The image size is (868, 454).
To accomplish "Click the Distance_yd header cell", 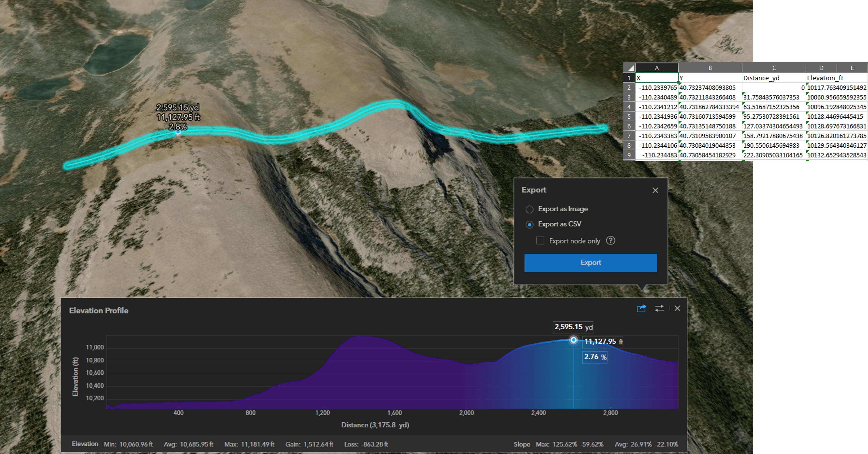I will click(774, 78).
